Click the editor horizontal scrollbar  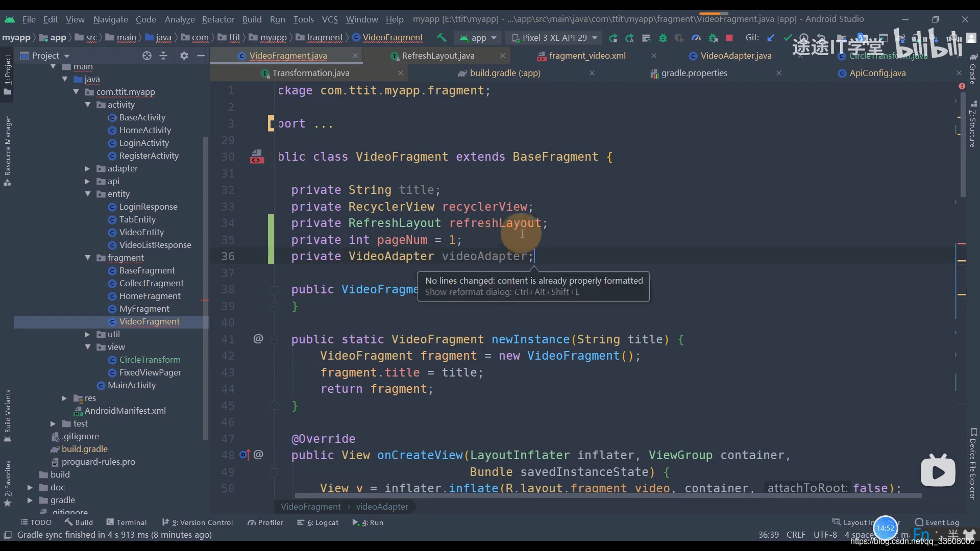[607, 495]
